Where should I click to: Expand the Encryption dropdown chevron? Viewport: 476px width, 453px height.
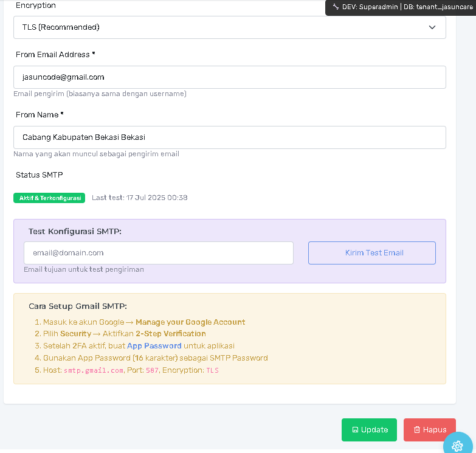tap(432, 27)
